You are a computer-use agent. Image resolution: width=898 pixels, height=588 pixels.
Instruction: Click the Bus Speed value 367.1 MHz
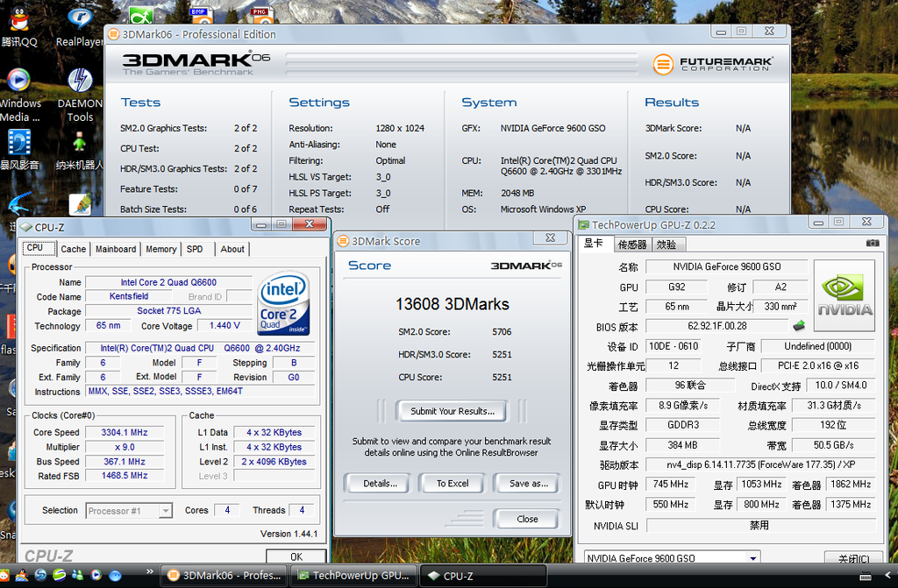click(125, 462)
